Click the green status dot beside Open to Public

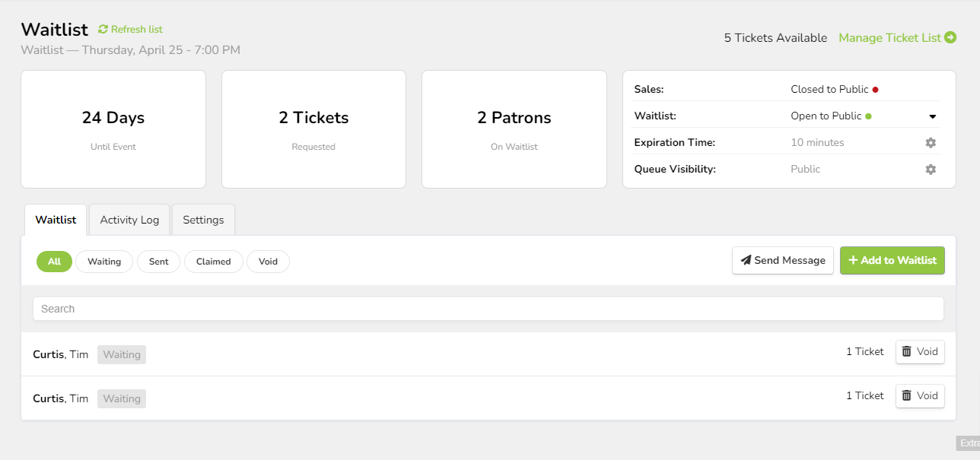pos(867,116)
